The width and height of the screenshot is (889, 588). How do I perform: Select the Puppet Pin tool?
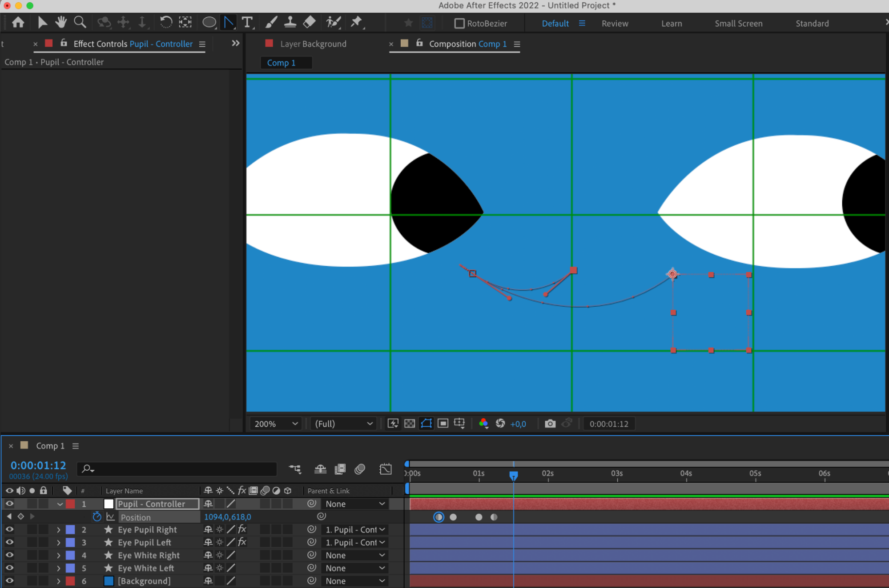[357, 22]
